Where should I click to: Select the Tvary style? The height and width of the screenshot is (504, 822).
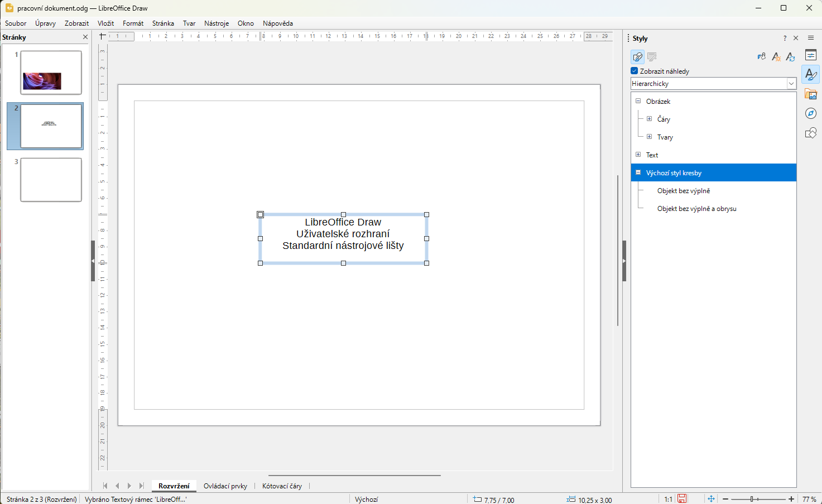coord(665,137)
